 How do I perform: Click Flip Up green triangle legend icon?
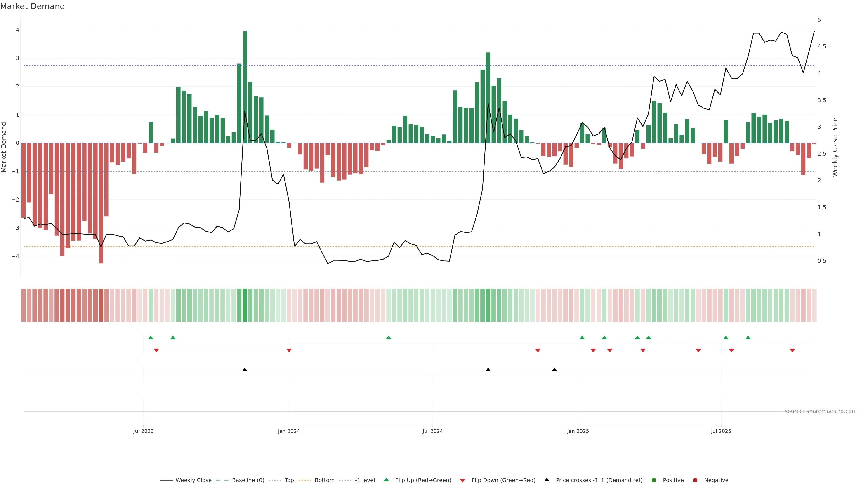tap(387, 480)
